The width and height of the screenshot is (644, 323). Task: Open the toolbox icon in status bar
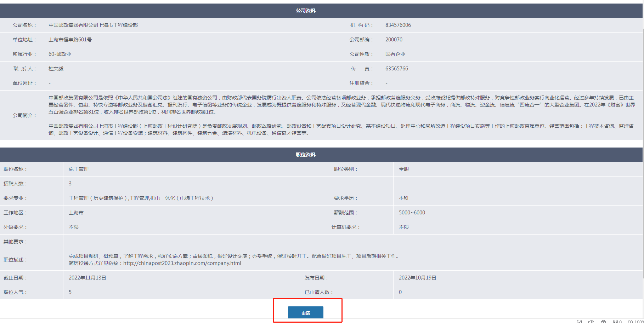[603, 322]
